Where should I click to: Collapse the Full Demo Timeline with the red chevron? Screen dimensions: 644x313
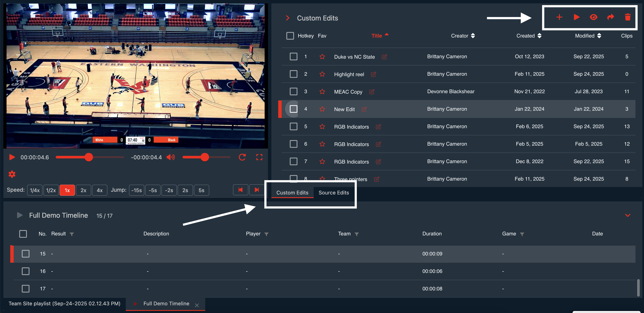(x=628, y=215)
